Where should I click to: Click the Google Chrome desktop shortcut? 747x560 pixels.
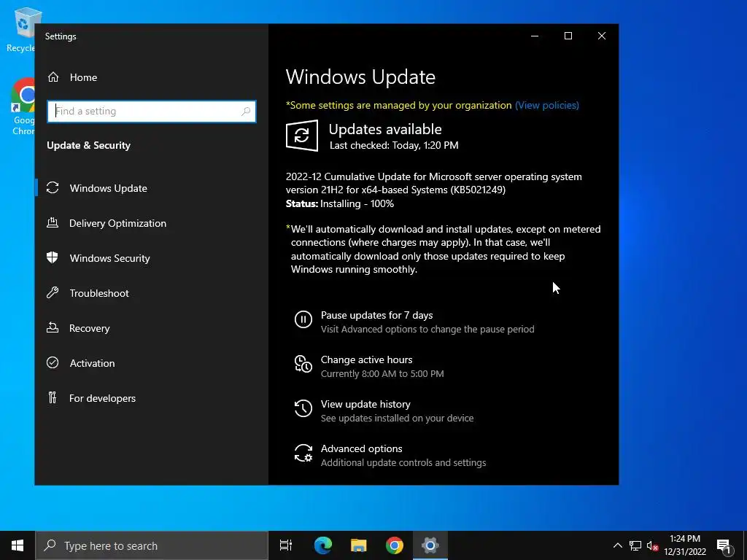click(x=23, y=106)
